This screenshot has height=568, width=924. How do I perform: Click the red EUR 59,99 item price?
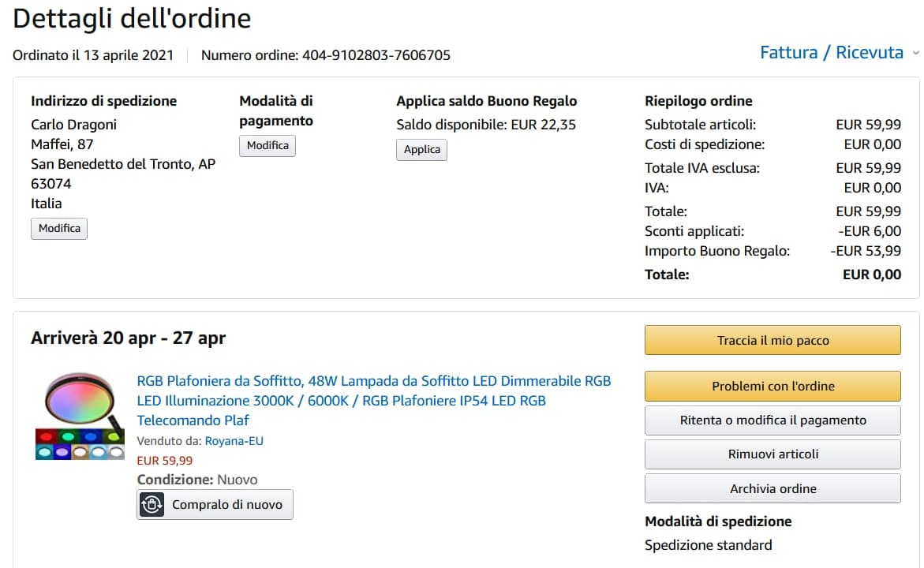[x=165, y=461]
